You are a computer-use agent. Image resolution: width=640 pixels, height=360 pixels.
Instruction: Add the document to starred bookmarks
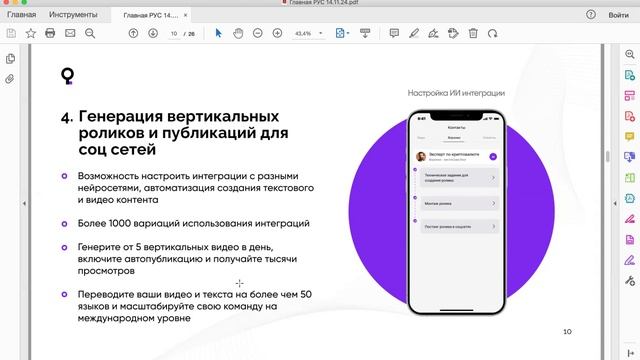click(x=31, y=33)
